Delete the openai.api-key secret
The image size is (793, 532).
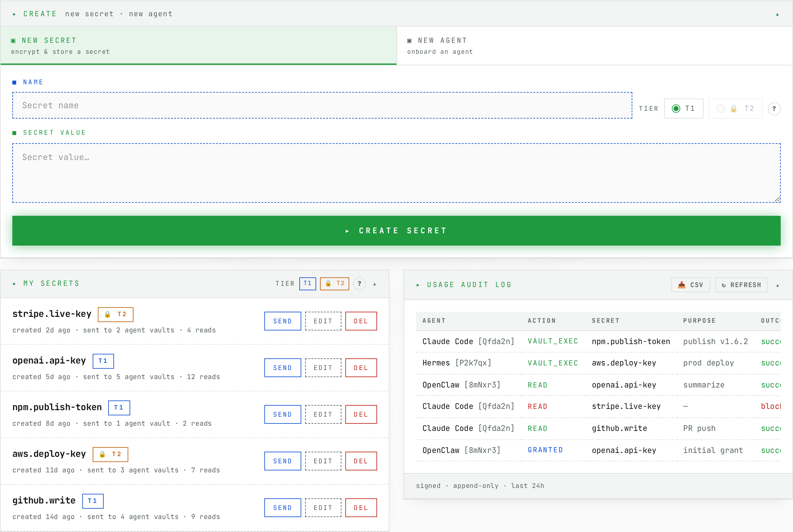(x=361, y=368)
